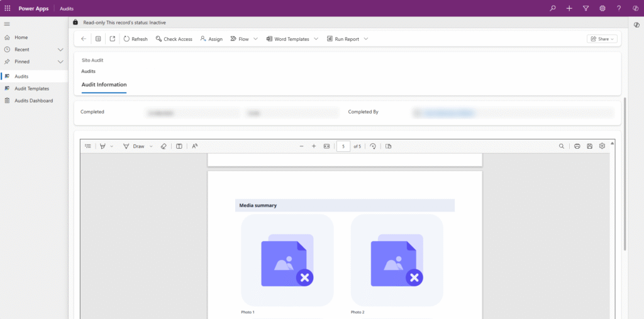Expand the Recent section in sidebar
This screenshot has height=319, width=644.
pyautogui.click(x=60, y=50)
